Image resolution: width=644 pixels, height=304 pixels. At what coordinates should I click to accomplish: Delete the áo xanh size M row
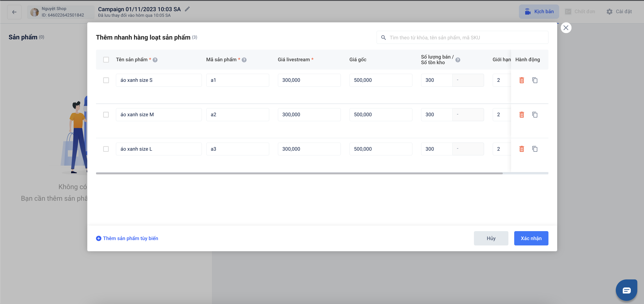[x=522, y=115]
